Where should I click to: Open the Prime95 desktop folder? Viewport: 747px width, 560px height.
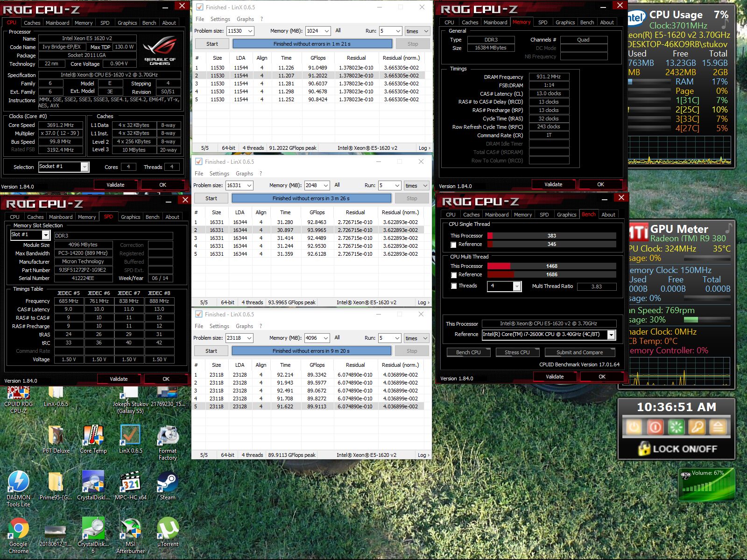point(56,486)
